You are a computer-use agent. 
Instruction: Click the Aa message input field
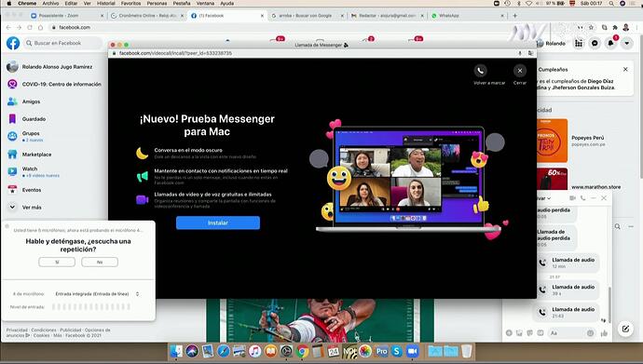[x=572, y=333]
